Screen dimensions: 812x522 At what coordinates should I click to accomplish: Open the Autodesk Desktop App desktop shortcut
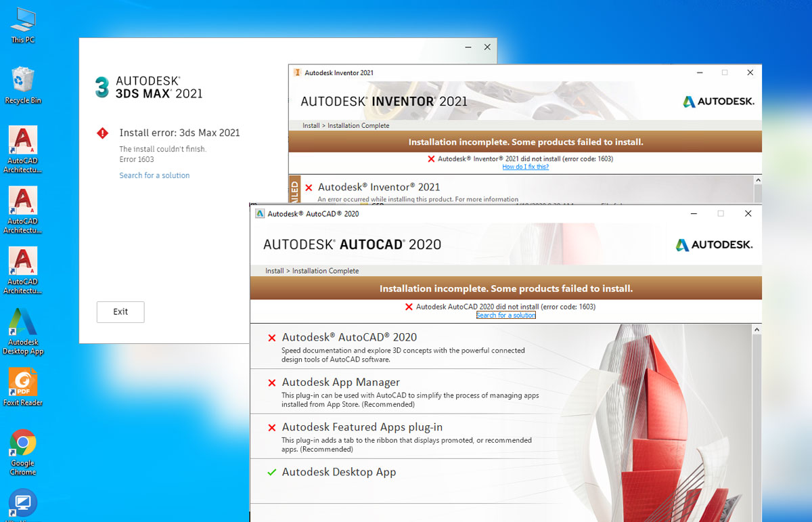coord(23,325)
